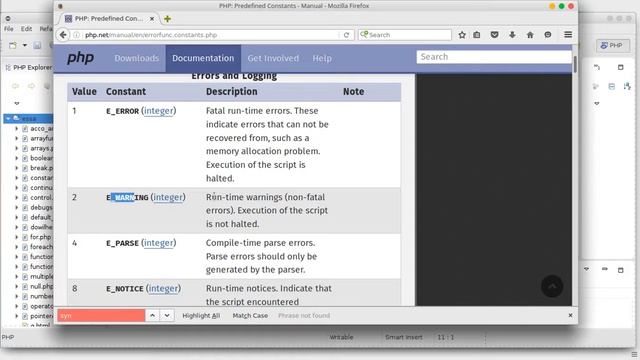Expand the break.p file node in Eclipse
Screen dimensions: 640x360
(x=16, y=168)
